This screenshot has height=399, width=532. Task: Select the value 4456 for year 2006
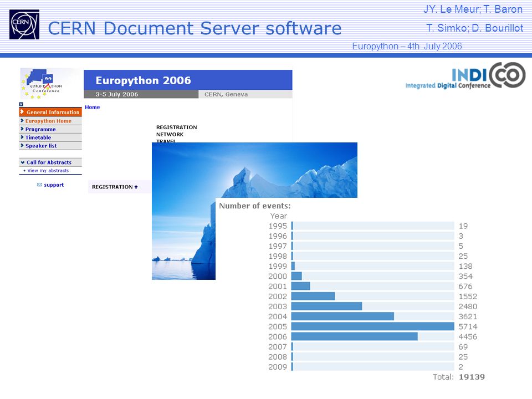tap(468, 336)
